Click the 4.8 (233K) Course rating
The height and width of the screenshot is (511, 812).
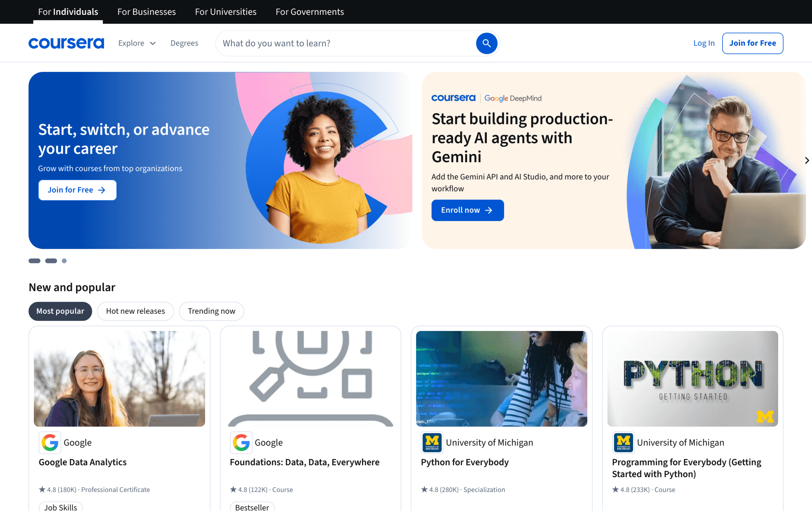pos(644,489)
